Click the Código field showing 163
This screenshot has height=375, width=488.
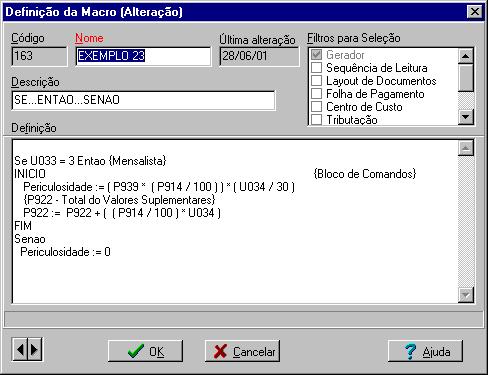(x=39, y=56)
